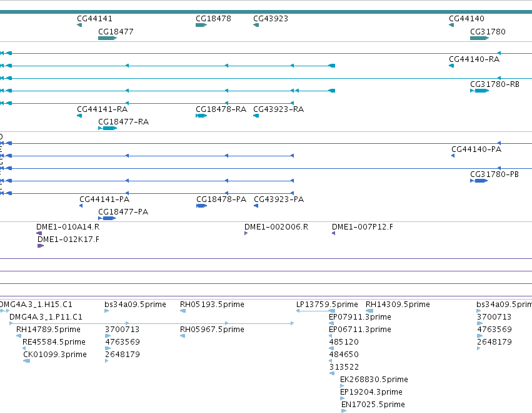Select the LP13759.5prime EST label

pos(327,305)
